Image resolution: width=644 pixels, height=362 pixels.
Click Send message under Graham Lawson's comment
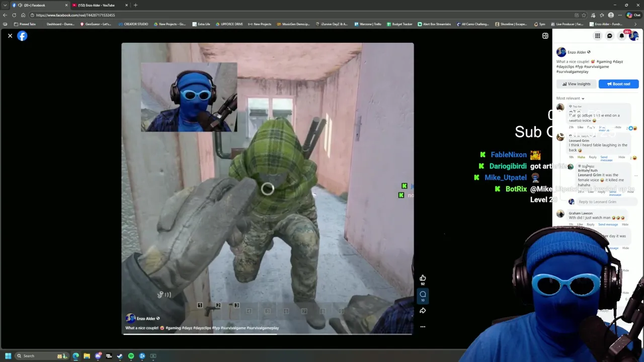608,224
